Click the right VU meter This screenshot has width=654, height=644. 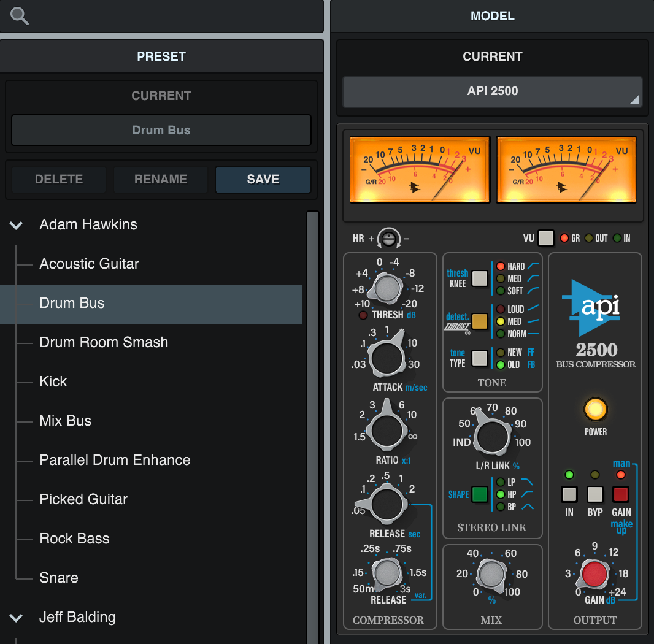[x=566, y=169]
